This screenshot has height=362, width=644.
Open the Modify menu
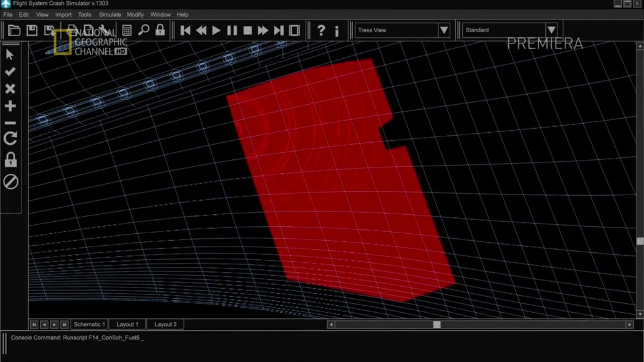(x=135, y=15)
